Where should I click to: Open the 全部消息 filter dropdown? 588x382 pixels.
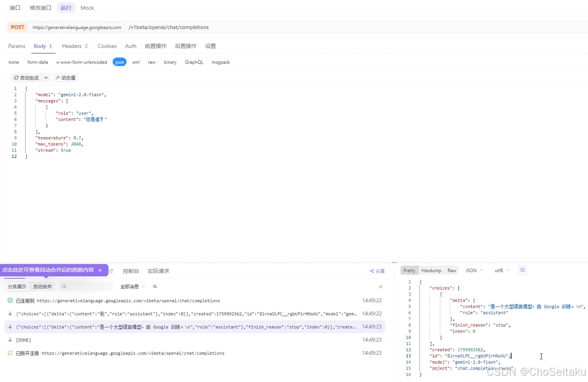tap(132, 287)
